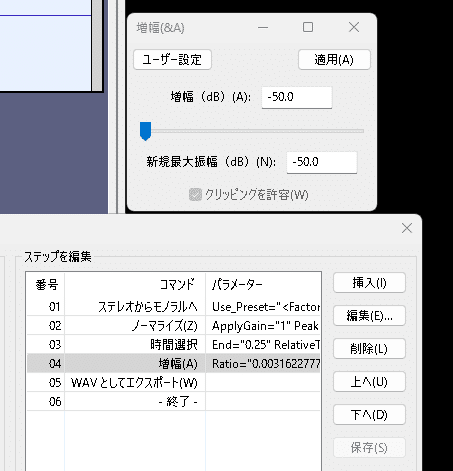Click the disabled 保存(S) save button

point(369,448)
